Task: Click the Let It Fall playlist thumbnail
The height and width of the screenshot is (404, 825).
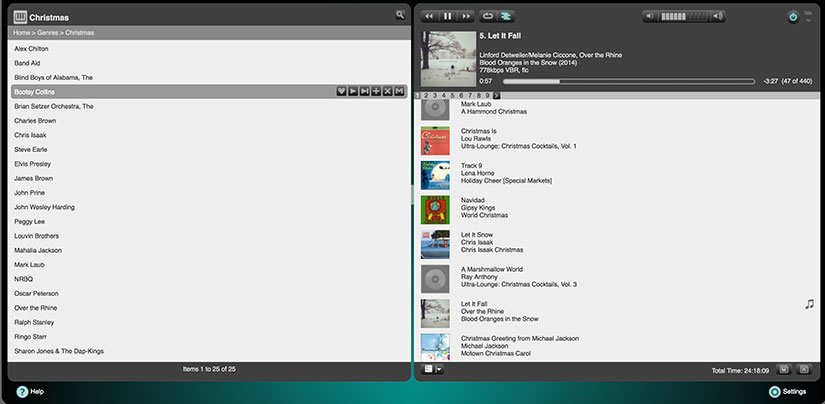Action: coord(435,314)
